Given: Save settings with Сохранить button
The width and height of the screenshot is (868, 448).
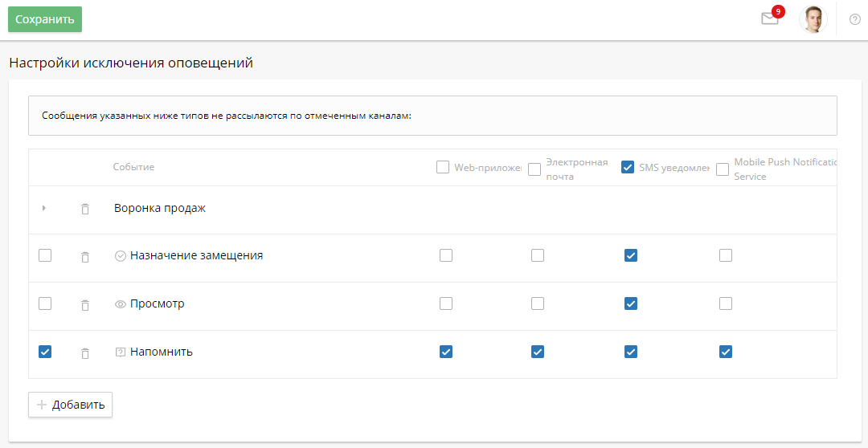Looking at the screenshot, I should tap(45, 19).
